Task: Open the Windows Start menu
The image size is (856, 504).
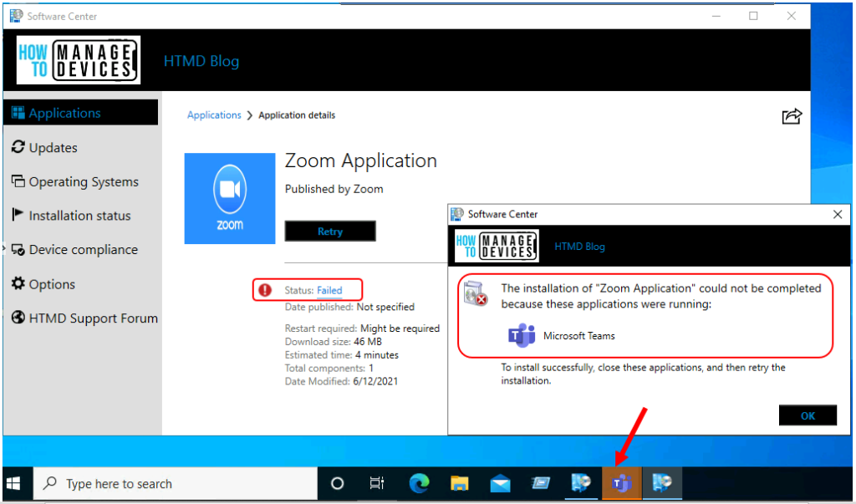Action: tap(14, 484)
